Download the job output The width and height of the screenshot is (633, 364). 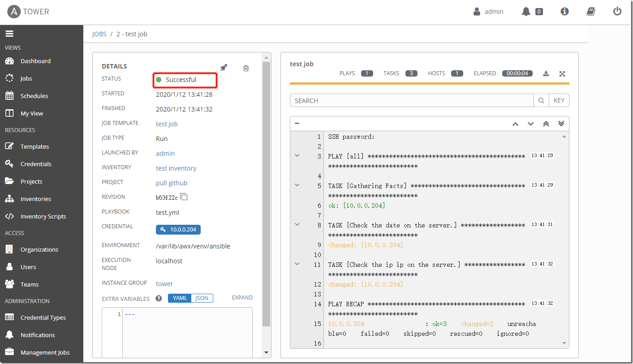[x=546, y=73]
